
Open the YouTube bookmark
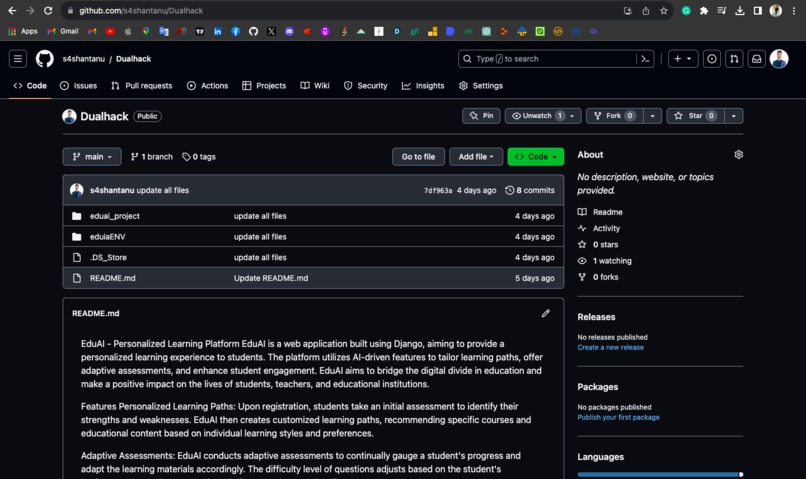(x=110, y=31)
